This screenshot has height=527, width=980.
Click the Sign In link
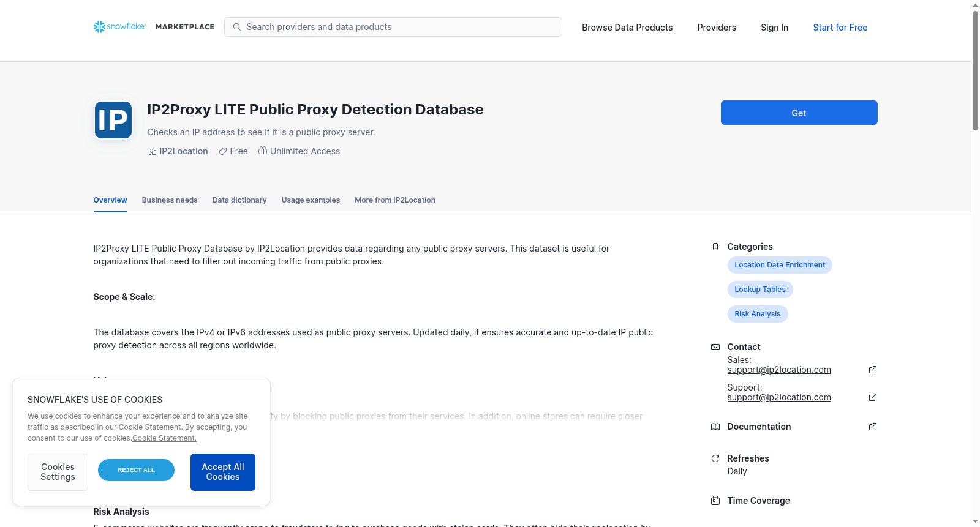(775, 28)
